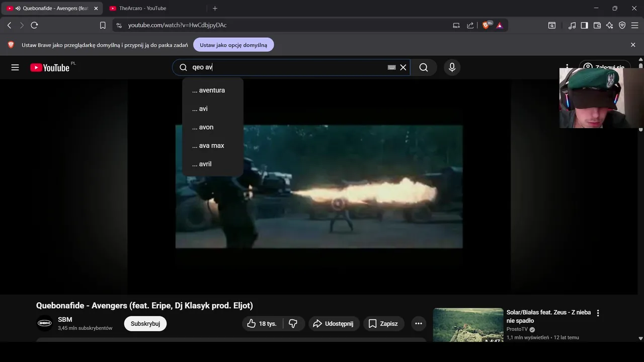This screenshot has width=644, height=362.
Task: Click the share page icon in address bar
Action: pos(470,25)
